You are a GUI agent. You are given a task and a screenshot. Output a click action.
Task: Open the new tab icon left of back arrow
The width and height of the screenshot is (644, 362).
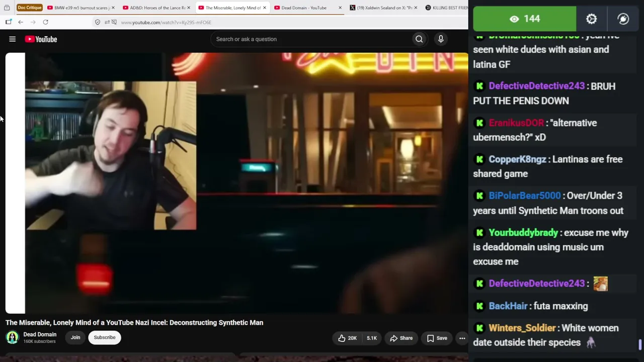9,22
